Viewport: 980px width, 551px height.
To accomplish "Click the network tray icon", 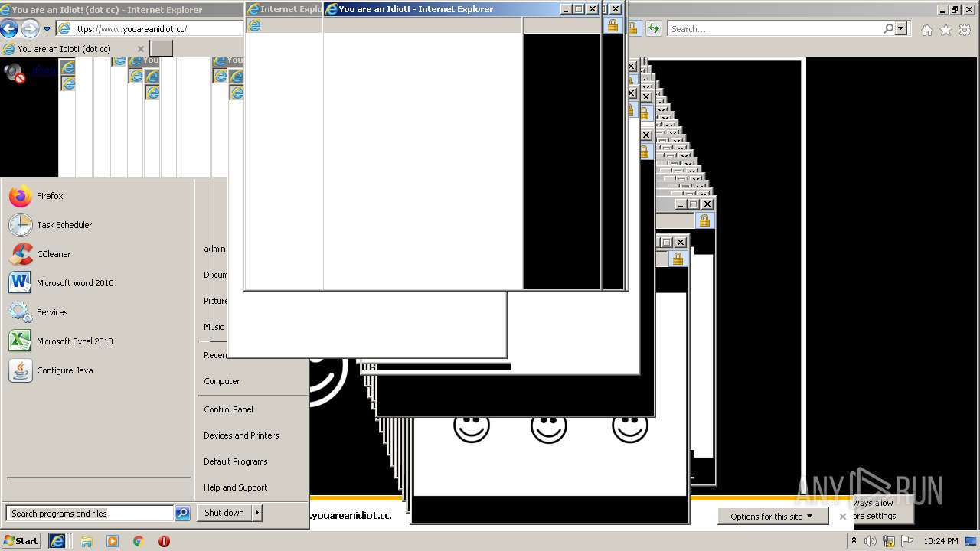I will [889, 541].
